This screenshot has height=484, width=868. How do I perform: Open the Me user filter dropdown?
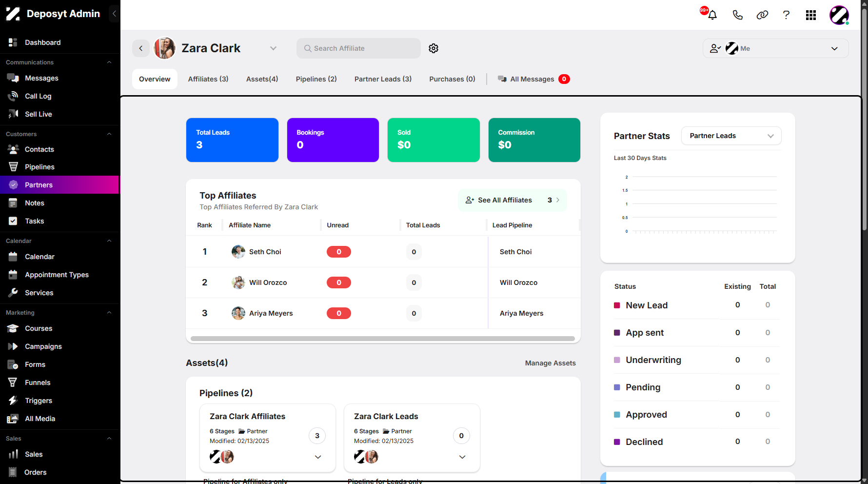coord(775,48)
